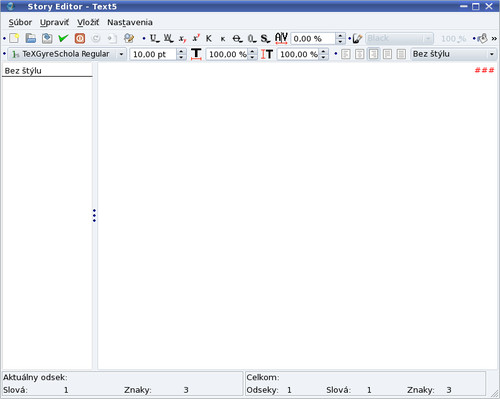This screenshot has height=399, width=500.
Task: Click the green checkmark to update frame and exit
Action: pyautogui.click(x=63, y=38)
